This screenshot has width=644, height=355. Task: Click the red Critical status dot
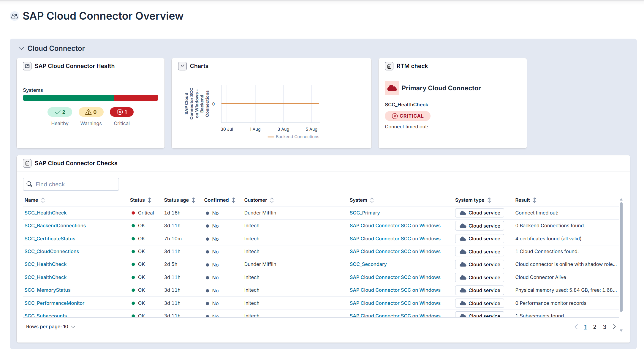tap(133, 213)
